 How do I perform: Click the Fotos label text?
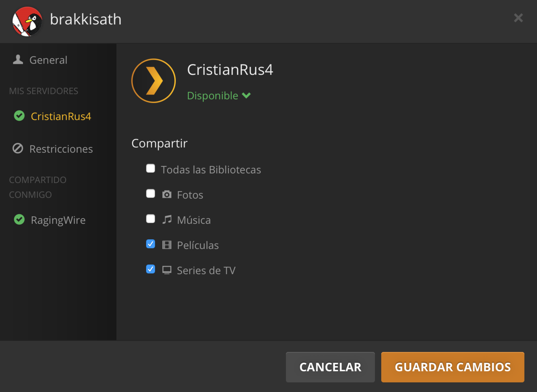point(190,195)
